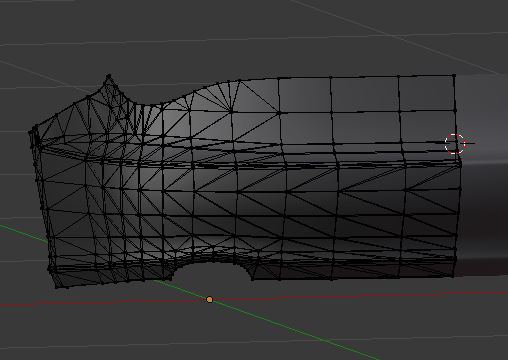Click the red-white dashed 3D cursor circle
508x360 pixels.
click(455, 144)
